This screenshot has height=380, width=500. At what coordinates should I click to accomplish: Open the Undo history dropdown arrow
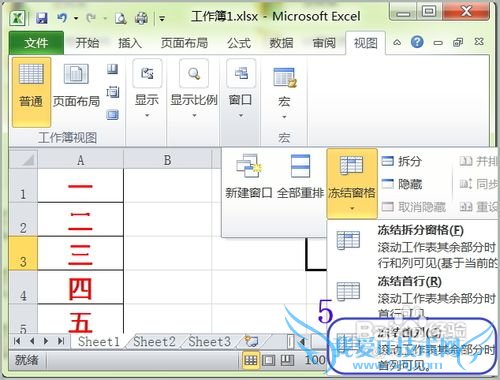point(76,18)
